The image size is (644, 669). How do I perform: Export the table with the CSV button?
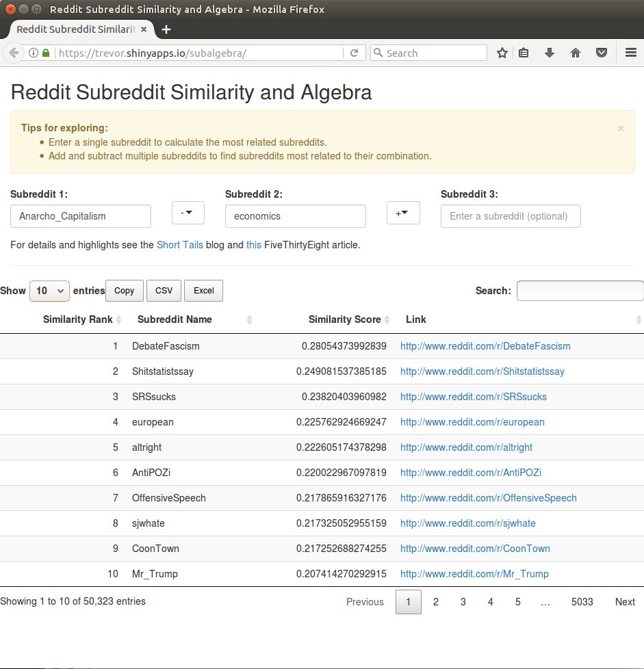point(164,291)
